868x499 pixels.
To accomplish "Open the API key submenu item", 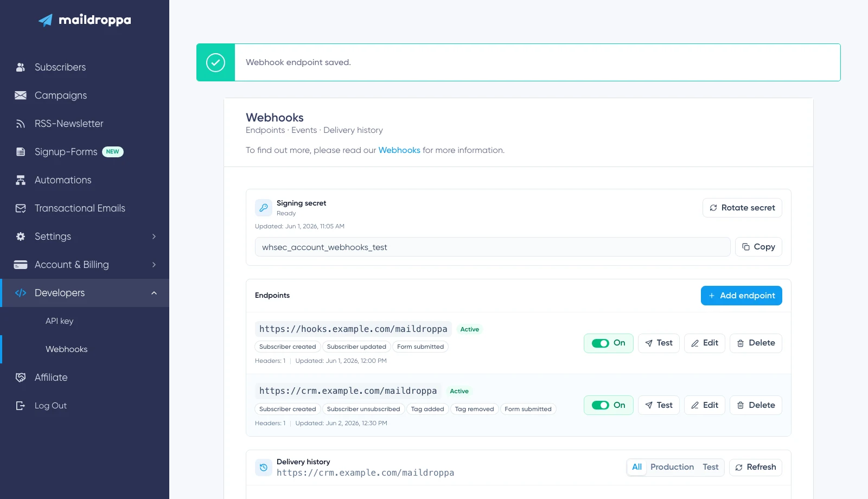I will click(60, 321).
